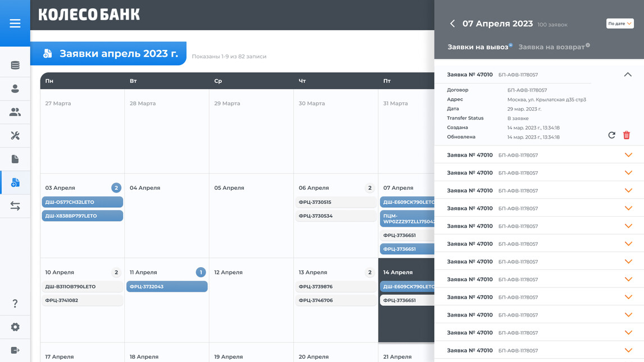The height and width of the screenshot is (362, 644).
Task: Click the Transfer Status value В заявке
Action: (x=518, y=118)
